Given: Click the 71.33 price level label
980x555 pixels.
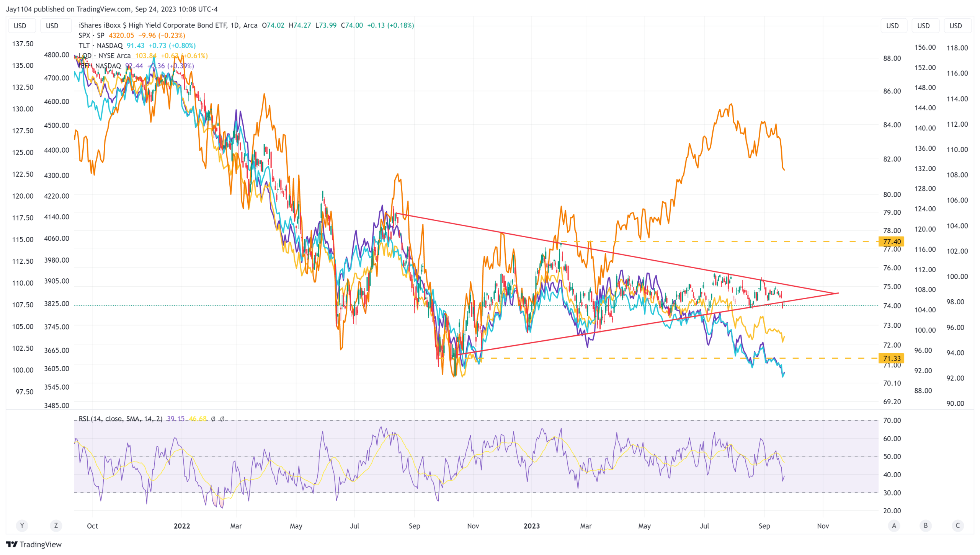Looking at the screenshot, I should tap(892, 358).
